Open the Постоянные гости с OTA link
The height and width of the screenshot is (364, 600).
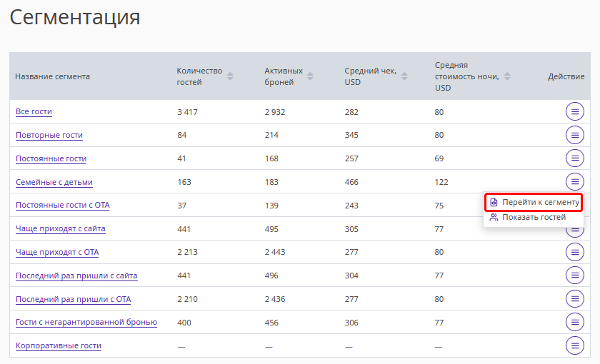[x=63, y=205]
